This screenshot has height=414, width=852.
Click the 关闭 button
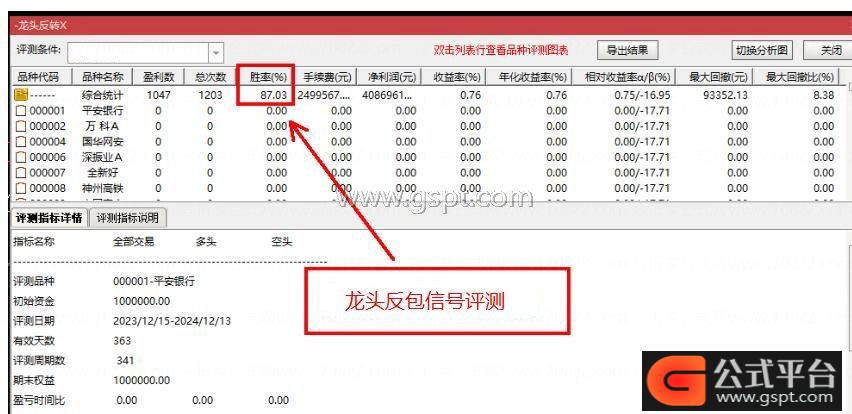(x=829, y=51)
